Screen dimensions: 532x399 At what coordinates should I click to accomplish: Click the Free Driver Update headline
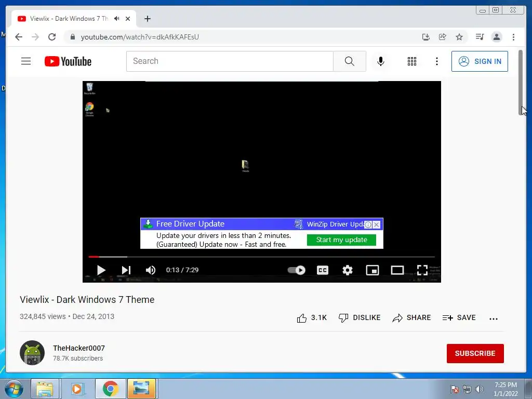[190, 224]
